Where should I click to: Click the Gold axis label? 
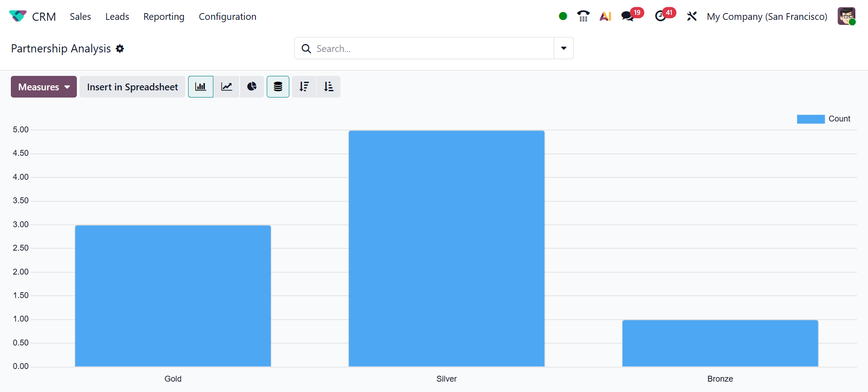[173, 378]
